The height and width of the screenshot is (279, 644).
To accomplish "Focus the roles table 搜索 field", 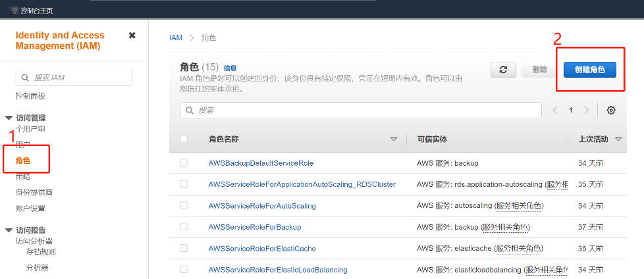I will coord(361,110).
